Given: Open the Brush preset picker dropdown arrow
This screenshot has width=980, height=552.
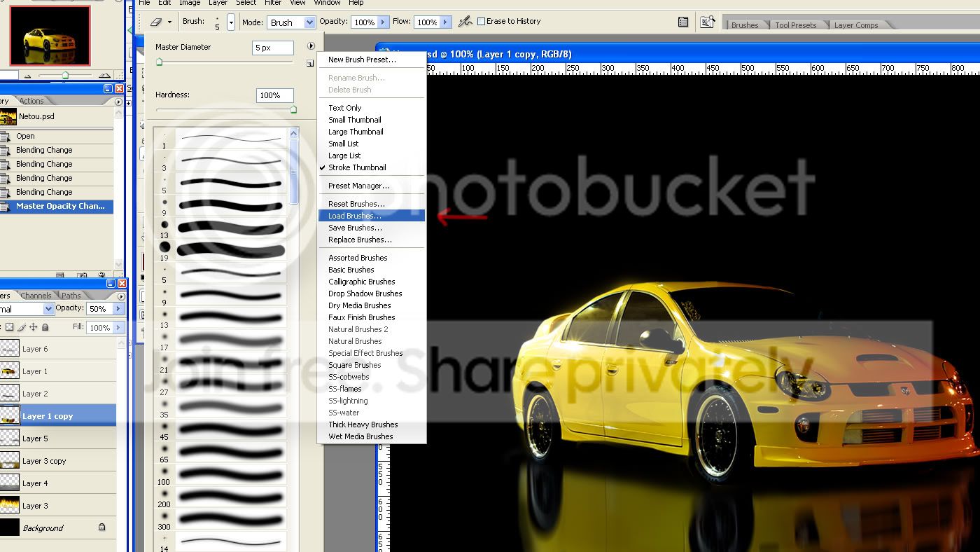Looking at the screenshot, I should (231, 22).
